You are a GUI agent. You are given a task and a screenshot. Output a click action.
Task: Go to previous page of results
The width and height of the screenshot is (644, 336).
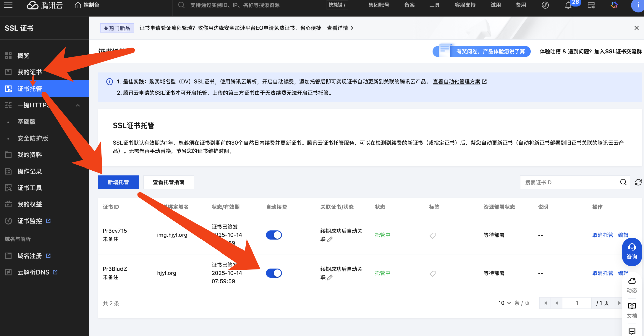point(557,303)
